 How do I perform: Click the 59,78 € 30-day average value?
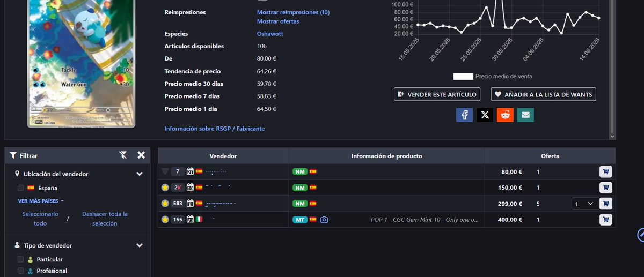(267, 84)
